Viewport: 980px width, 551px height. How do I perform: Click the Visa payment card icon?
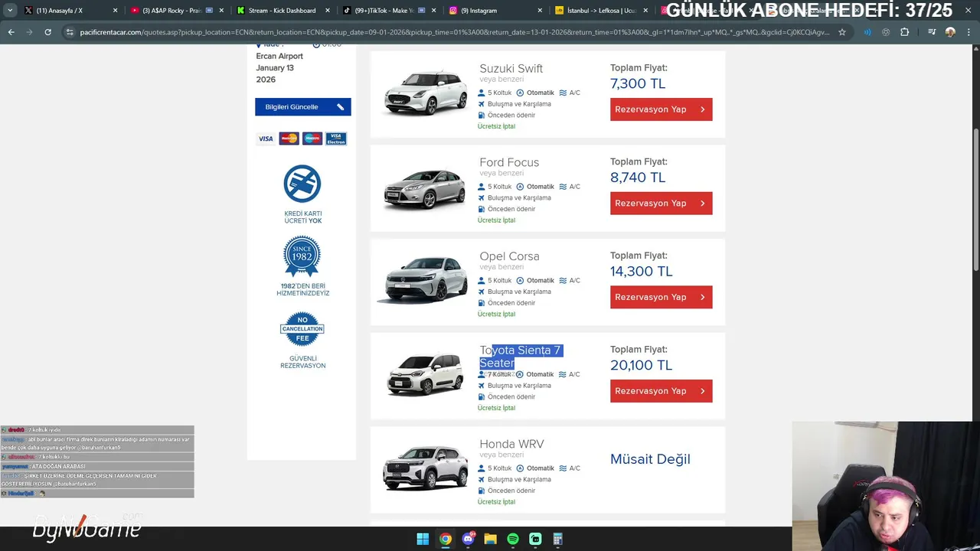266,139
